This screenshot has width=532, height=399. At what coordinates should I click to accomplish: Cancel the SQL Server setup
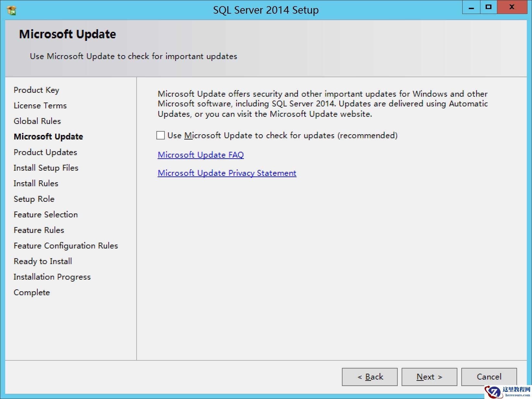[489, 377]
